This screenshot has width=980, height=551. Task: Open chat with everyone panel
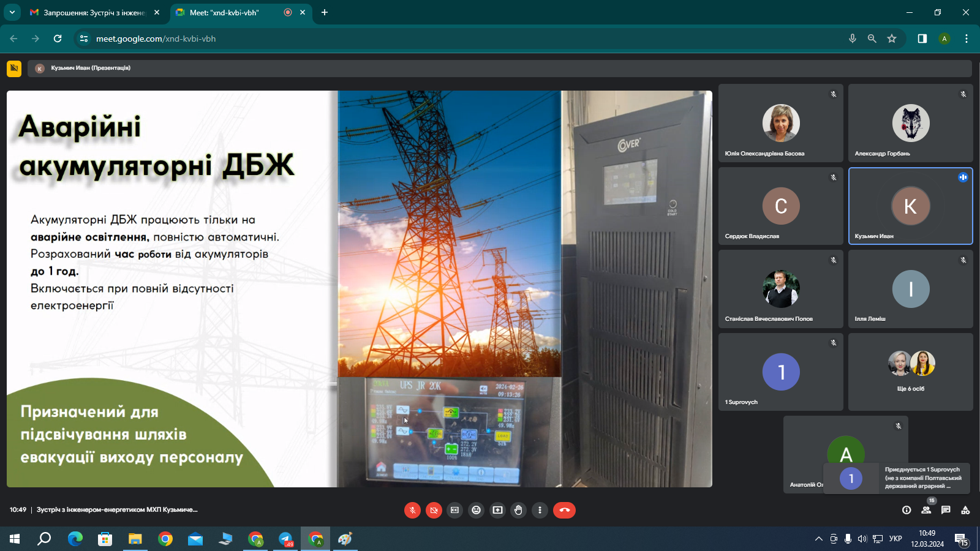tap(946, 510)
